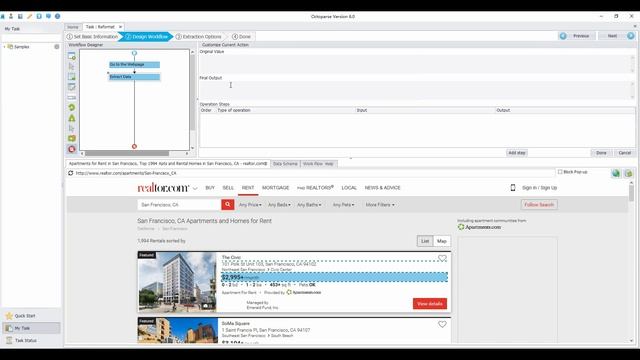Select the red stop icon in Workflow Designer toolbox
Viewport: 640px width, 360px height.
pyautogui.click(x=72, y=149)
